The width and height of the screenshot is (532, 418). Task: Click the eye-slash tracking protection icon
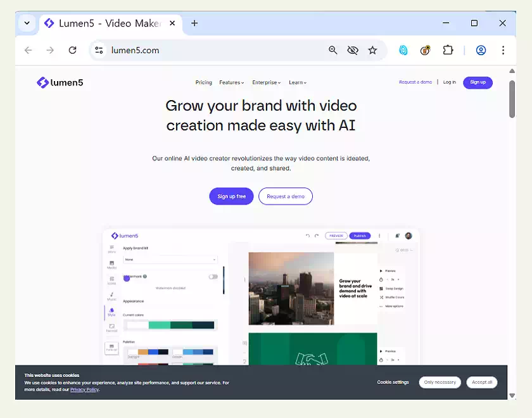(x=353, y=50)
